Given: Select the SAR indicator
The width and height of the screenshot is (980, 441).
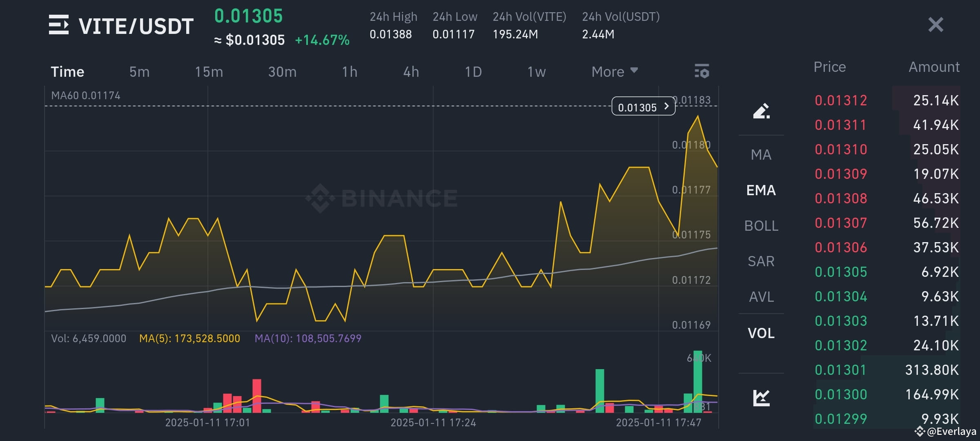Looking at the screenshot, I should pyautogui.click(x=760, y=261).
